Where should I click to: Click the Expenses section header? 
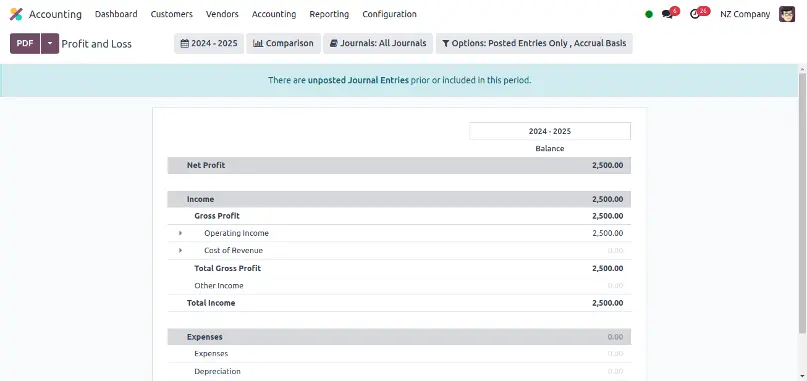[399, 337]
